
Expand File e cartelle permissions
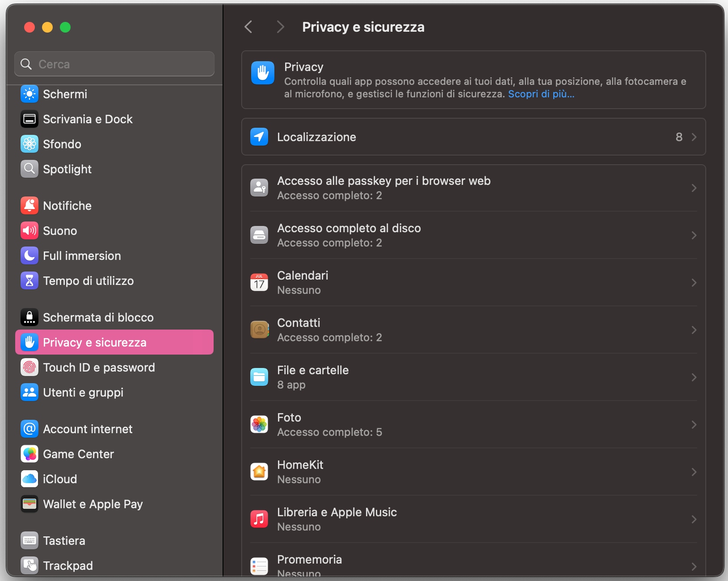pyautogui.click(x=474, y=377)
